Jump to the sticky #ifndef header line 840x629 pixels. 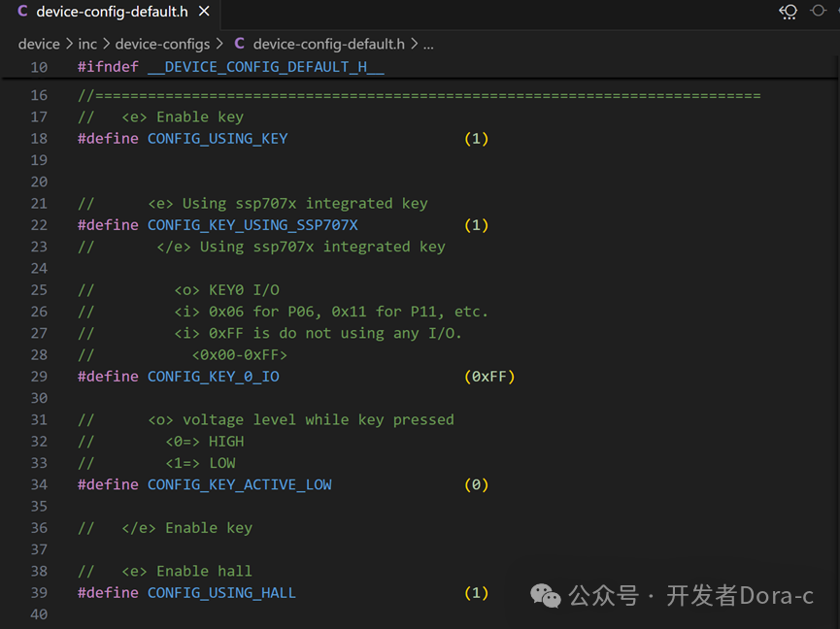[231, 67]
